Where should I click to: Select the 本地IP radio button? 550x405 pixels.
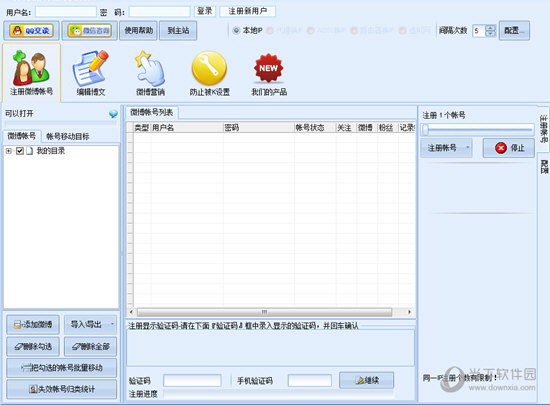click(236, 31)
